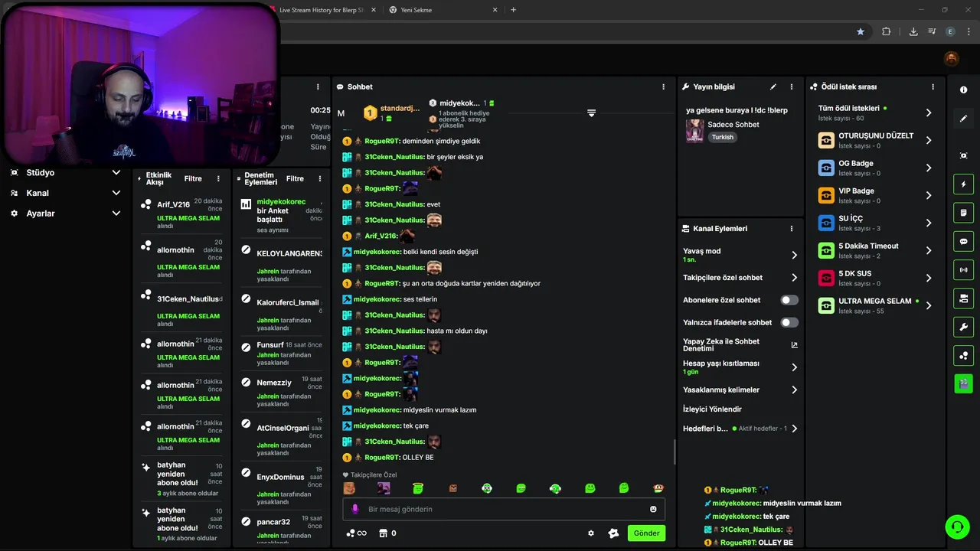This screenshot has height=551, width=980.
Task: Toggle Yalnızca ifadelerle sohbet switch
Action: point(789,322)
